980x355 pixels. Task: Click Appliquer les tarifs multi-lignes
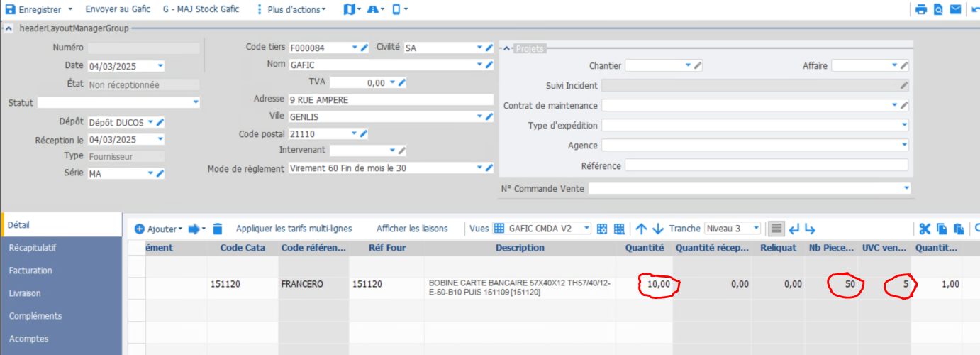294,229
